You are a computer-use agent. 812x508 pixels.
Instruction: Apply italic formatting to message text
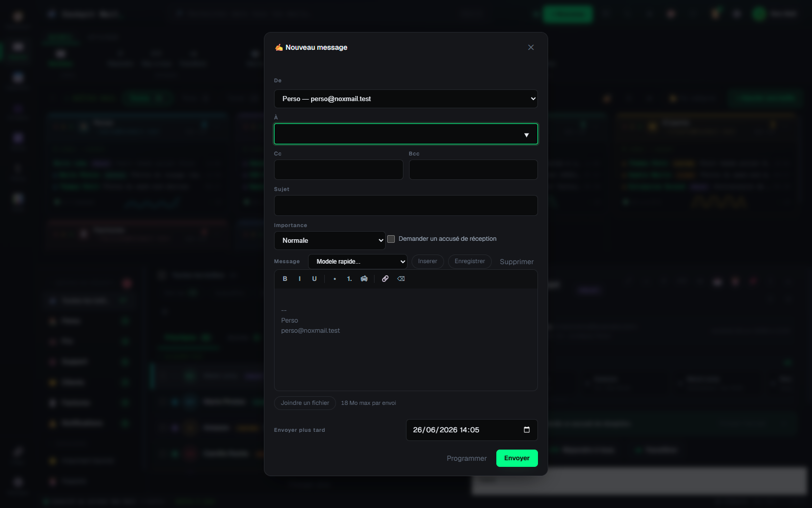(300, 279)
